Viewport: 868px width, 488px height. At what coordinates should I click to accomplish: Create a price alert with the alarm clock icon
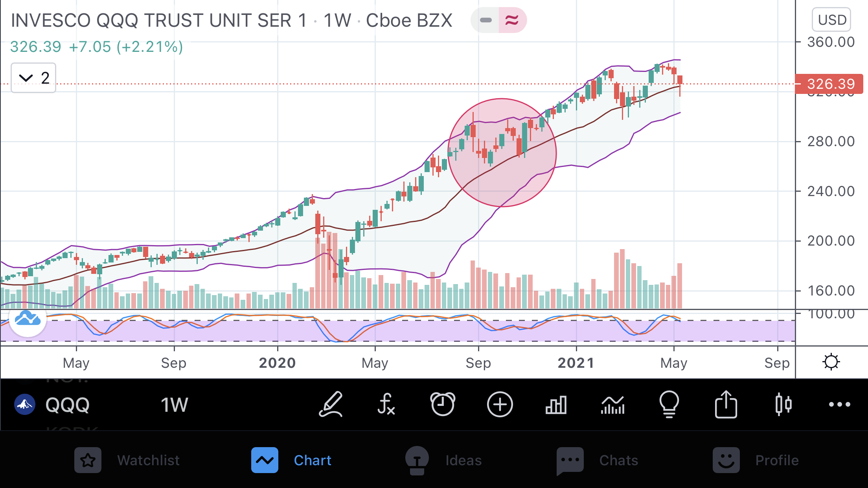click(443, 404)
